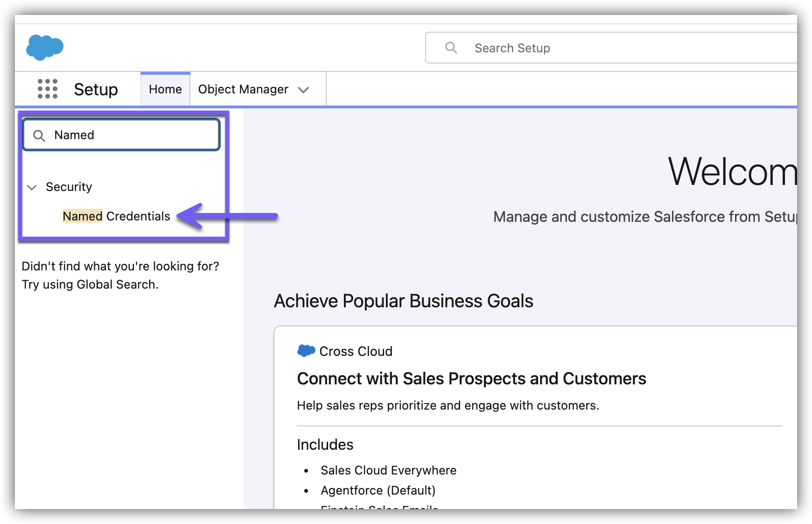The height and width of the screenshot is (524, 812).
Task: Collapse the Security section chevron
Action: click(x=32, y=187)
